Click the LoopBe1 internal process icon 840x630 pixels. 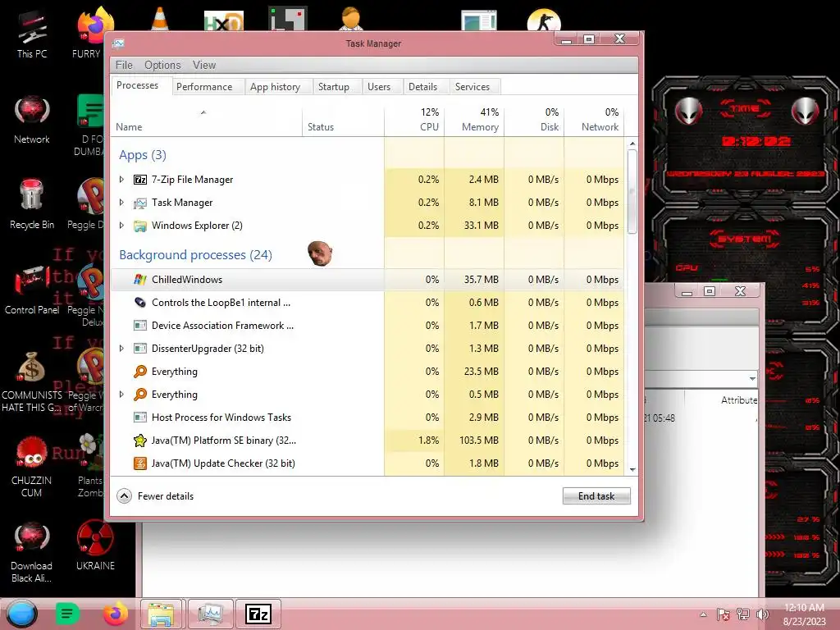click(x=139, y=302)
